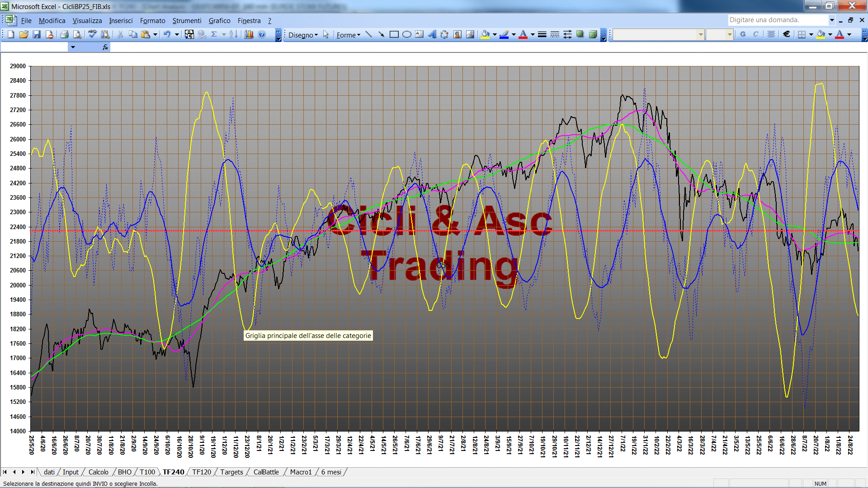Select the Oval drawing tool
The width and height of the screenshot is (868, 488).
pyautogui.click(x=406, y=34)
